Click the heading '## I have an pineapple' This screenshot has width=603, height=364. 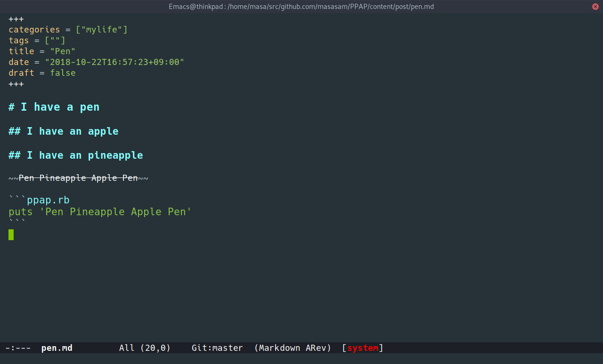[75, 155]
